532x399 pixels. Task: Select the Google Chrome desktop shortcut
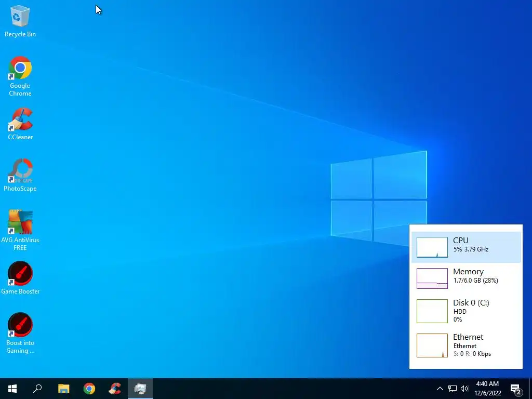click(20, 76)
